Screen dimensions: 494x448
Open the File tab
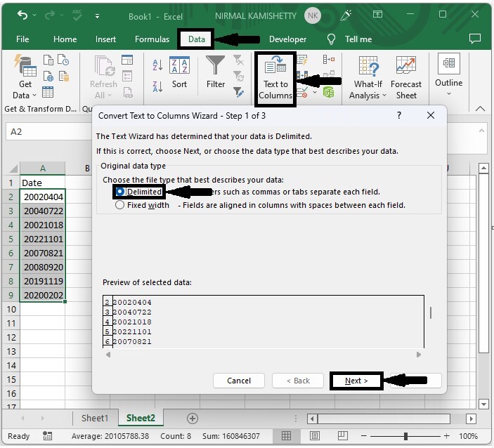22,39
